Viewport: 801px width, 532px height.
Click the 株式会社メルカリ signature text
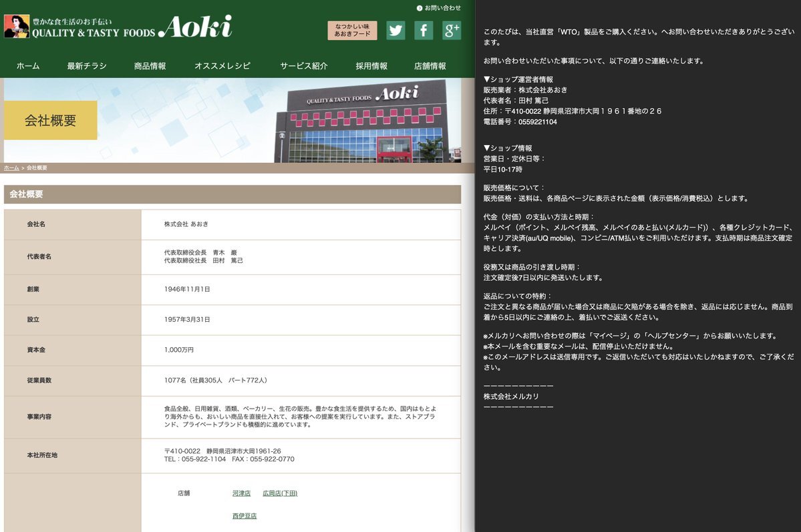coord(511,396)
